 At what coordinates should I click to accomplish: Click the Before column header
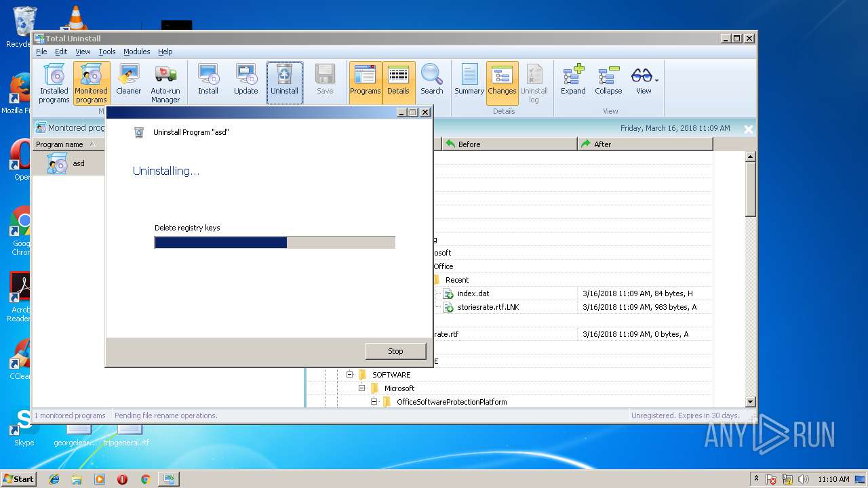[509, 144]
